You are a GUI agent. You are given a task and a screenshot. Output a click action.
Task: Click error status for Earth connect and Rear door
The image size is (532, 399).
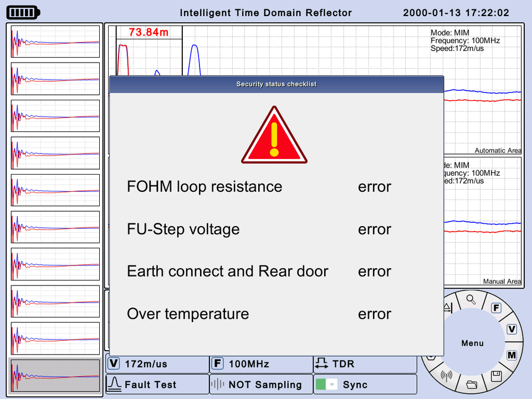375,272
